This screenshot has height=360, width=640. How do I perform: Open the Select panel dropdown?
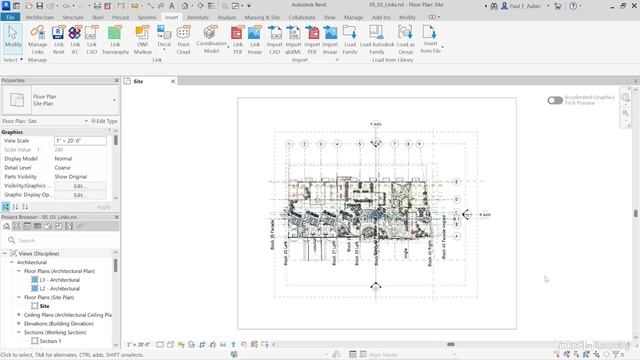click(13, 60)
